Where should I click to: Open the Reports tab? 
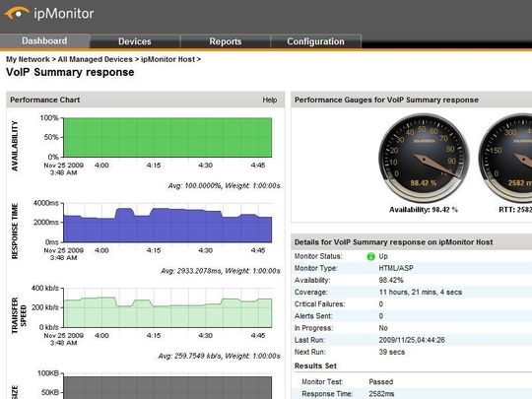(226, 41)
